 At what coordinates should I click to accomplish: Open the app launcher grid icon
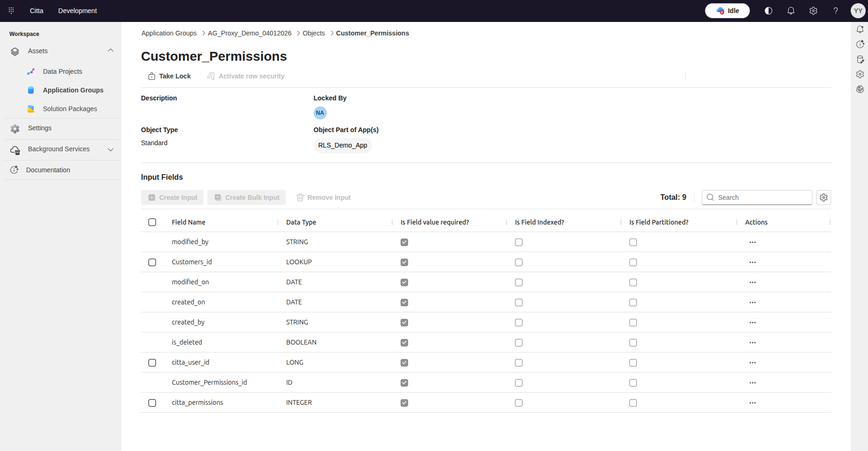tap(11, 11)
